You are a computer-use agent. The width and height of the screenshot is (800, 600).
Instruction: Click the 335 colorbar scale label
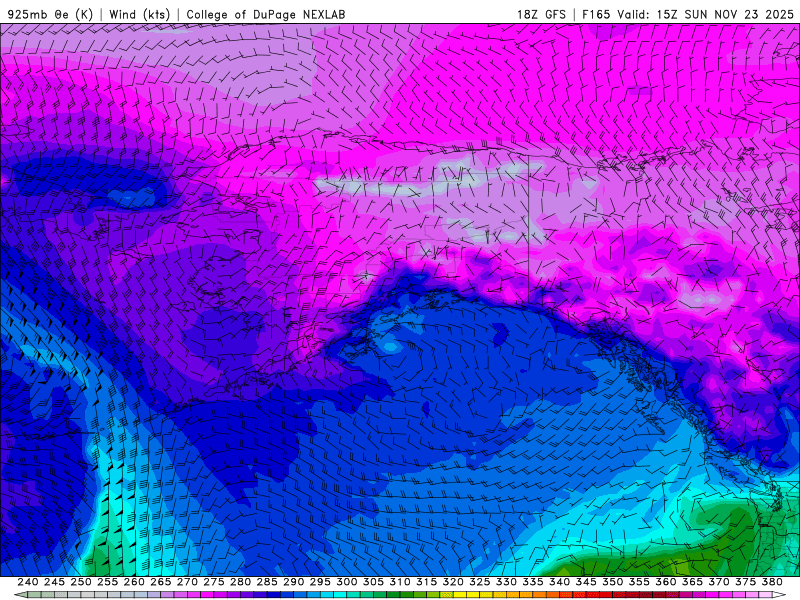(x=533, y=582)
